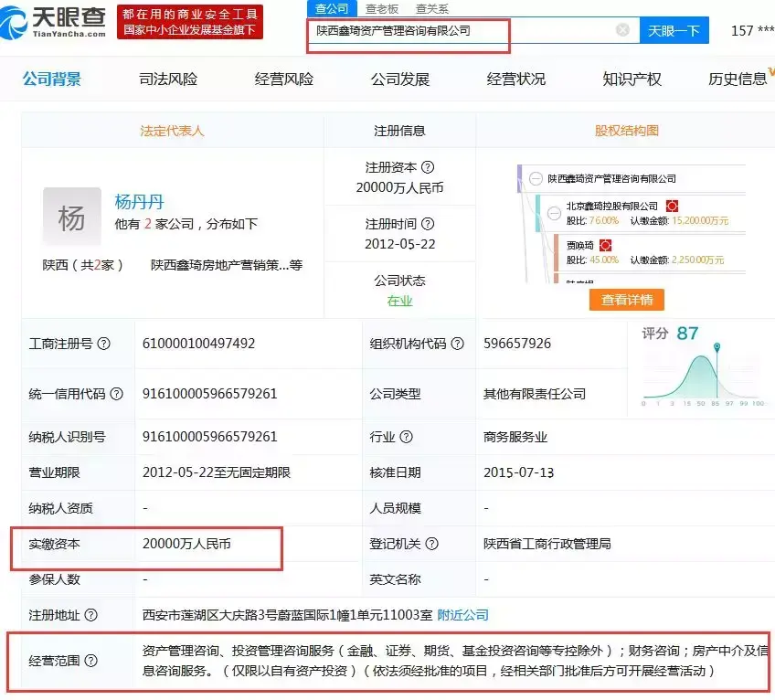The height and width of the screenshot is (700, 775).
Task: Open help icon next to 注册资本
Action: pos(428,167)
